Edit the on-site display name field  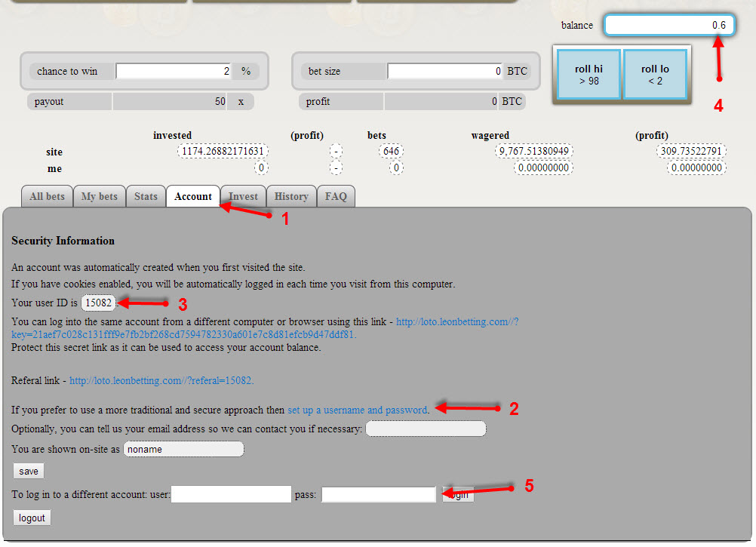(183, 449)
